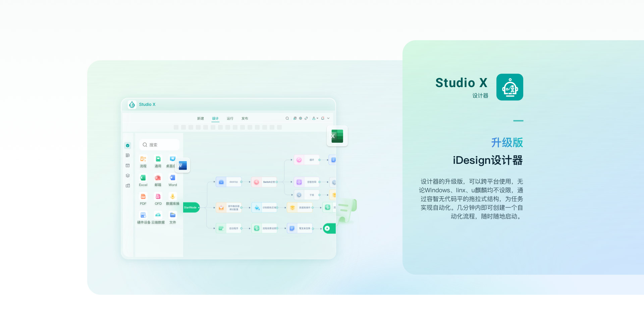Screen dimensions: 644x335
Task: Select the Excel component category
Action: 143,180
